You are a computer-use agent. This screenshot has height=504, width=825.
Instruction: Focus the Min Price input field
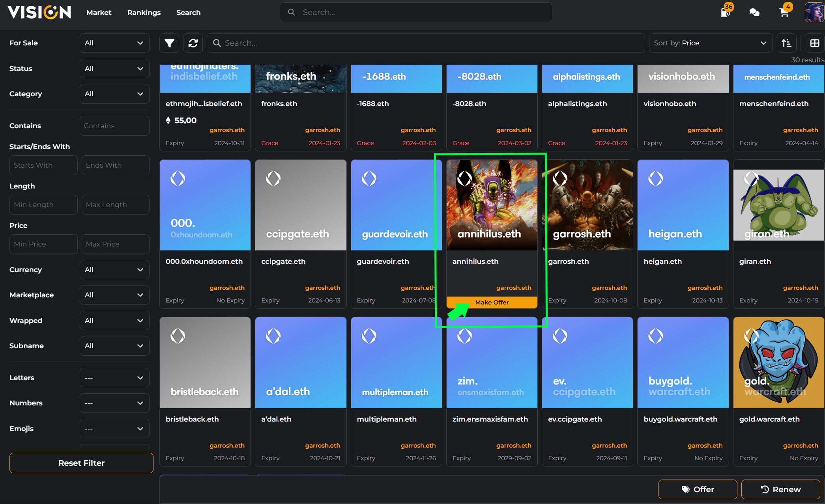[43, 244]
